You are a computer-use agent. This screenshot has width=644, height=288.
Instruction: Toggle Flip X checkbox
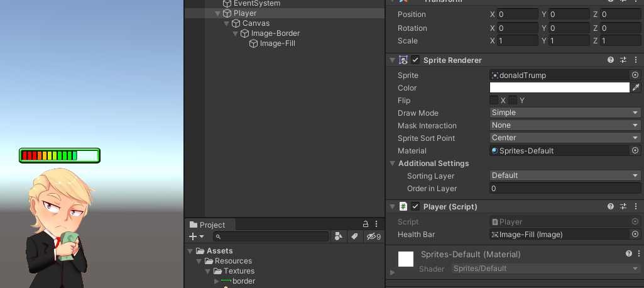pos(494,100)
